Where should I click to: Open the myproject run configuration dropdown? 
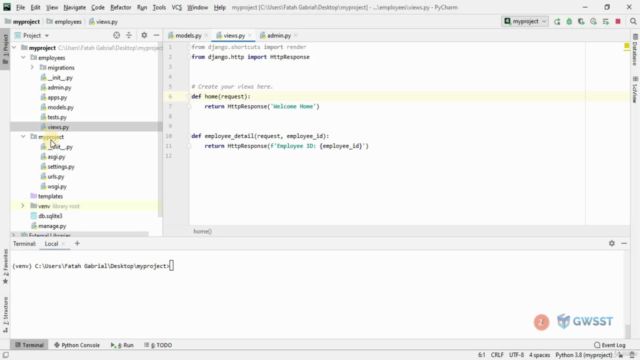525,22
